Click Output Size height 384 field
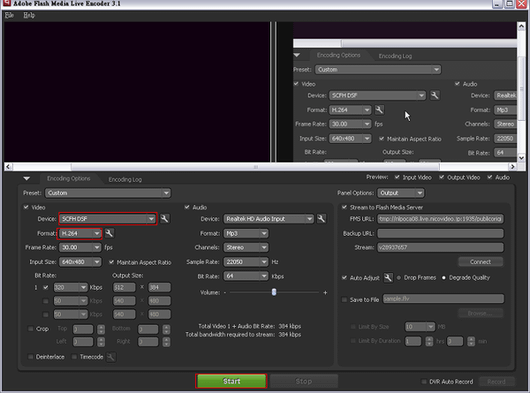The image size is (530, 393). (x=159, y=287)
